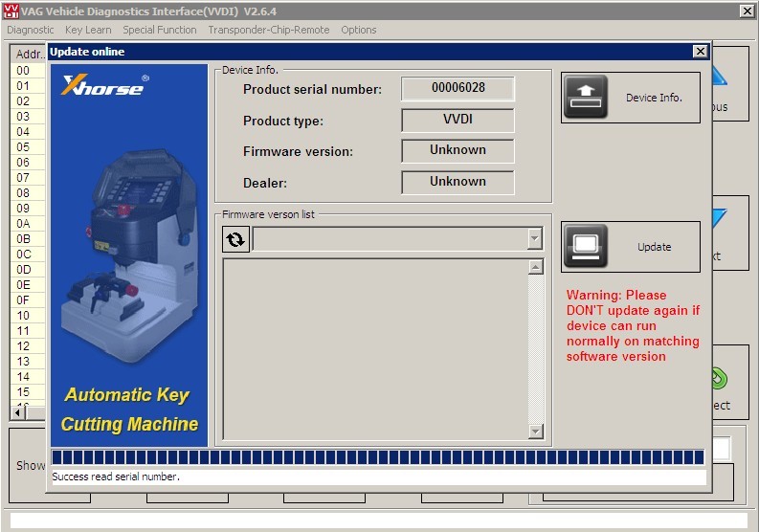Viewport: 759px width, 532px height.
Task: Select address row 14
Action: point(28,377)
